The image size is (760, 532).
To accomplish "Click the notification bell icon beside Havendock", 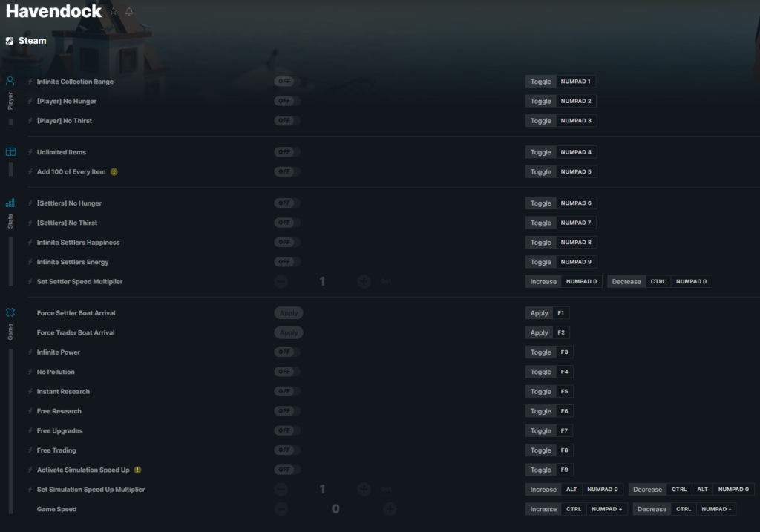I will point(129,11).
